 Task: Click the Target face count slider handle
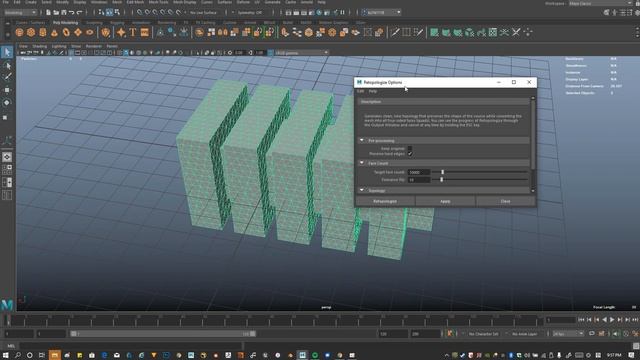[442, 172]
